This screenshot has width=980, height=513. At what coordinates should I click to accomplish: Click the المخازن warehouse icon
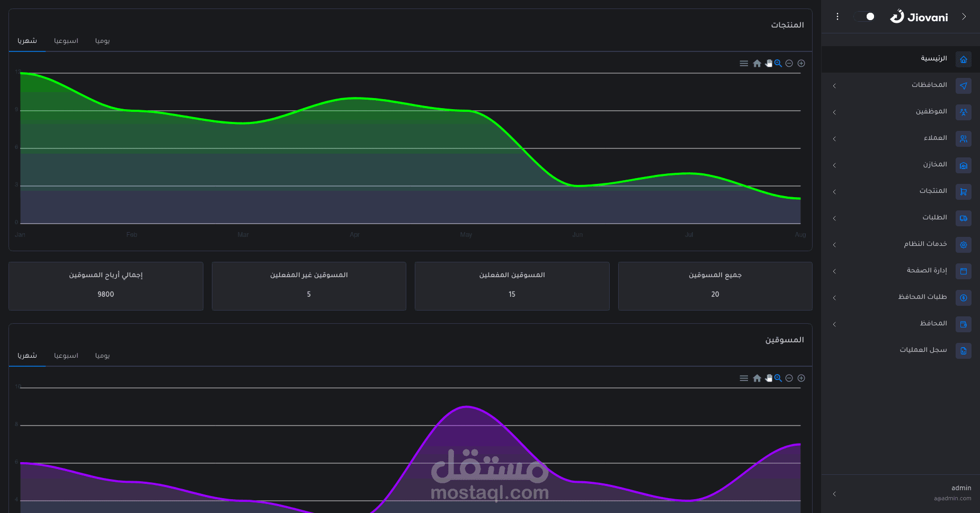click(964, 165)
